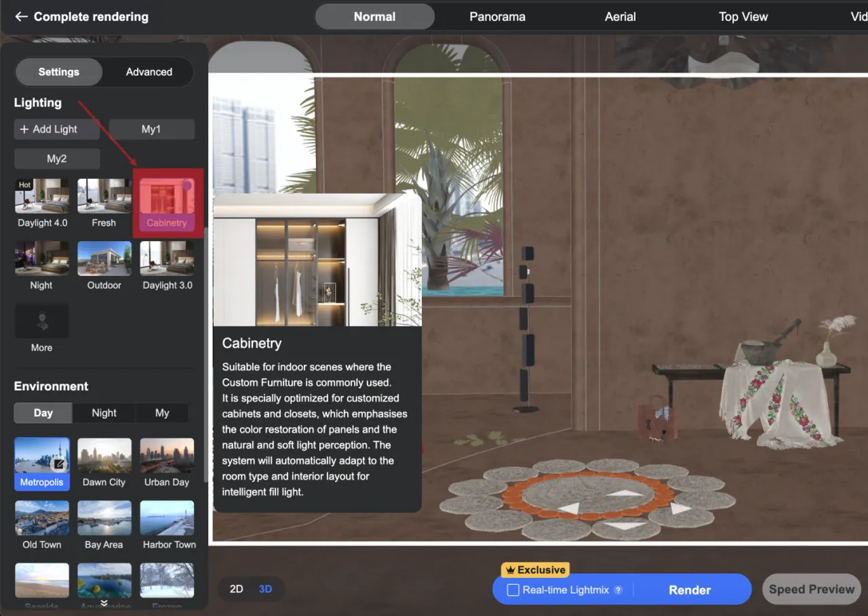868x616 pixels.
Task: Click the back arrow beside Complete rendering
Action: [22, 17]
